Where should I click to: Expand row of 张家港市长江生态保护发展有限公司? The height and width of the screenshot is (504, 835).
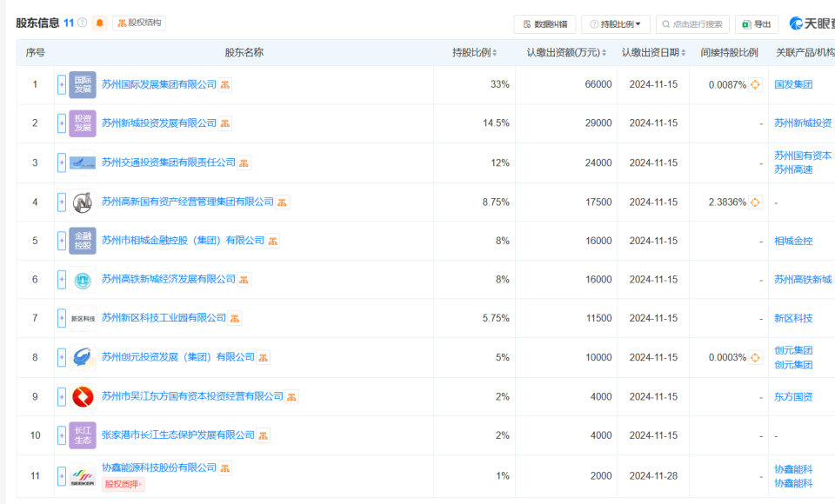click(62, 435)
